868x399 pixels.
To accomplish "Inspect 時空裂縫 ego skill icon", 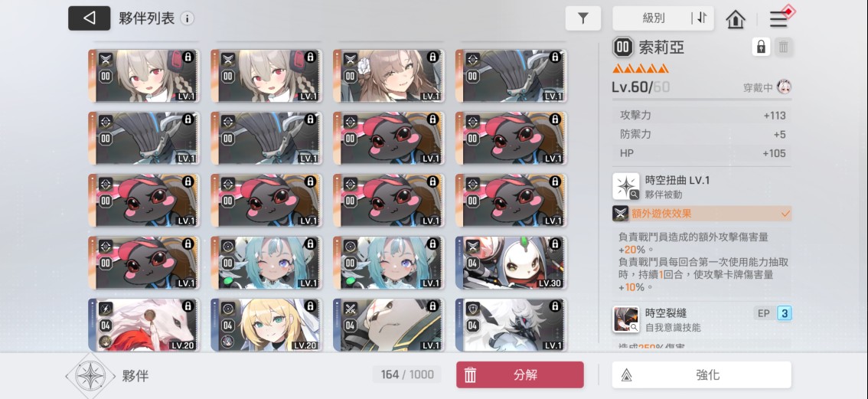I will (626, 319).
